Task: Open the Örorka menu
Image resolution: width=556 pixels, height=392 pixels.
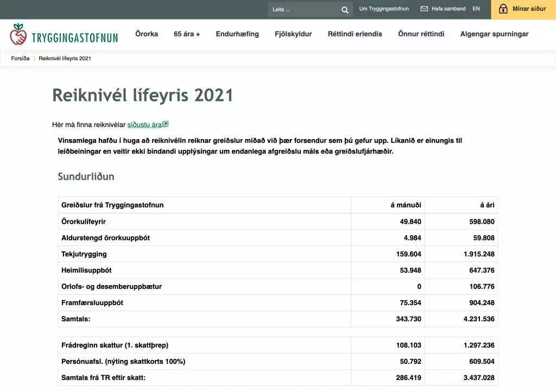Action: click(x=147, y=34)
